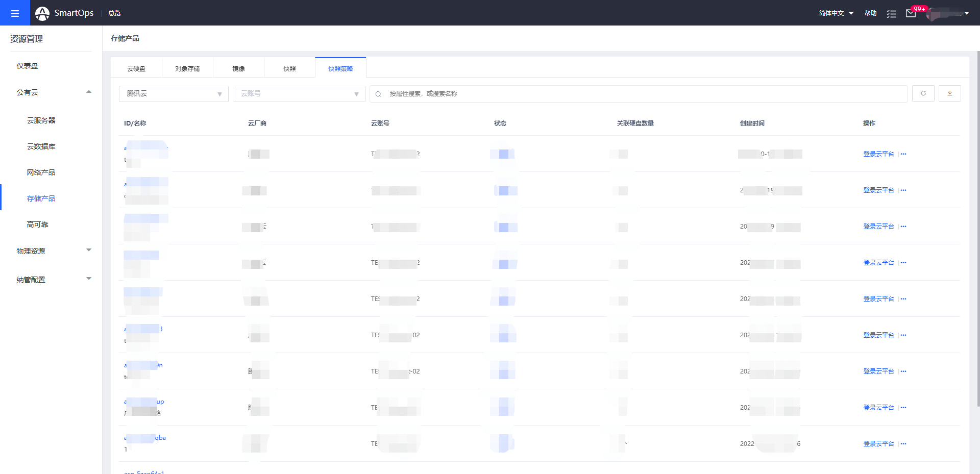The height and width of the screenshot is (474, 980).
Task: Open 云服务器 in the sidebar
Action: [41, 120]
